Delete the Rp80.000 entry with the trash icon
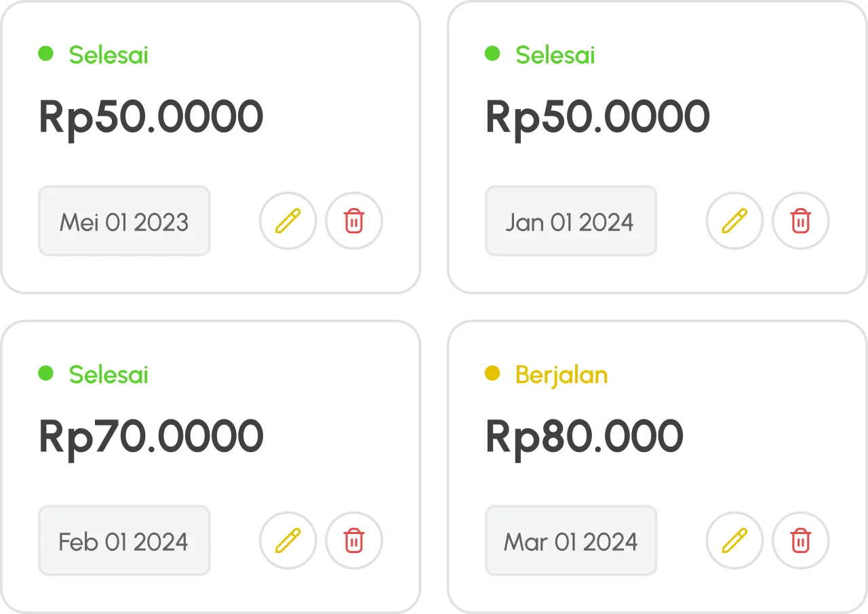Screen dimensions: 868x614 [x=801, y=541]
